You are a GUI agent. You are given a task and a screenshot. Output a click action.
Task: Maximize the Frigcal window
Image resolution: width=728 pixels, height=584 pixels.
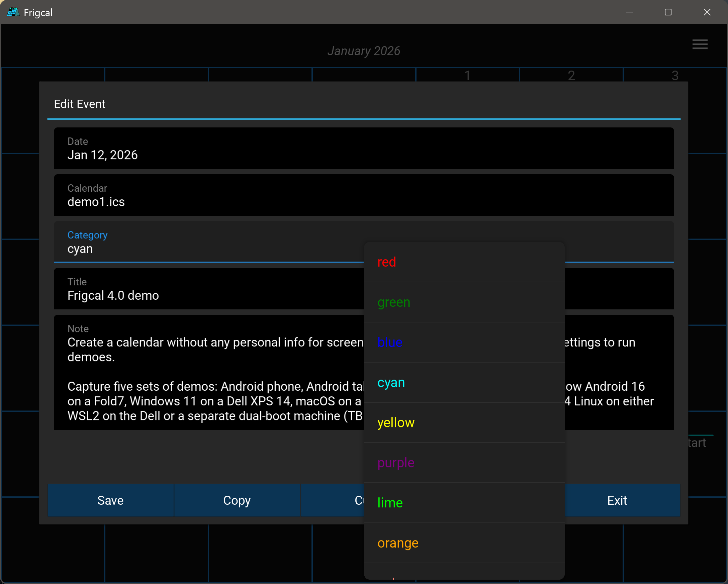coord(668,12)
